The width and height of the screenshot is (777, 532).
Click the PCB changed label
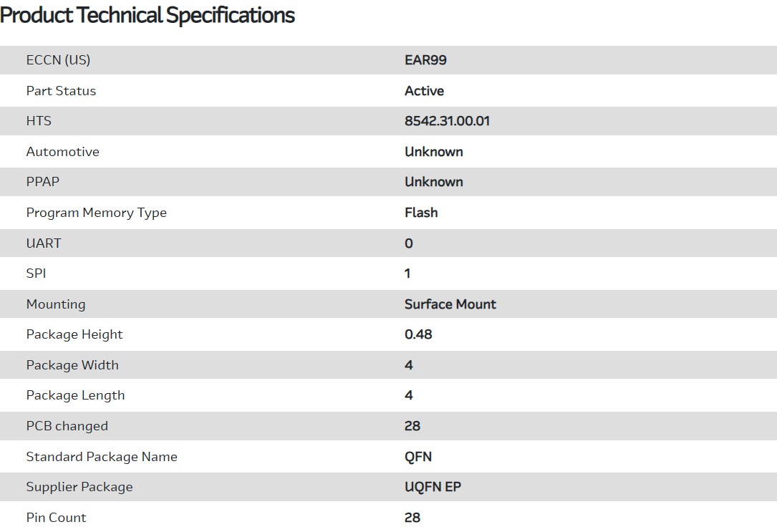coord(67,426)
